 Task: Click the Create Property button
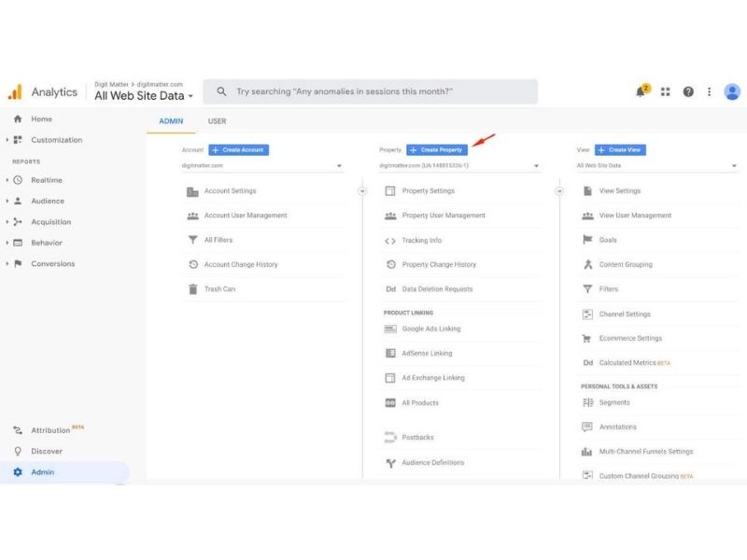(437, 150)
